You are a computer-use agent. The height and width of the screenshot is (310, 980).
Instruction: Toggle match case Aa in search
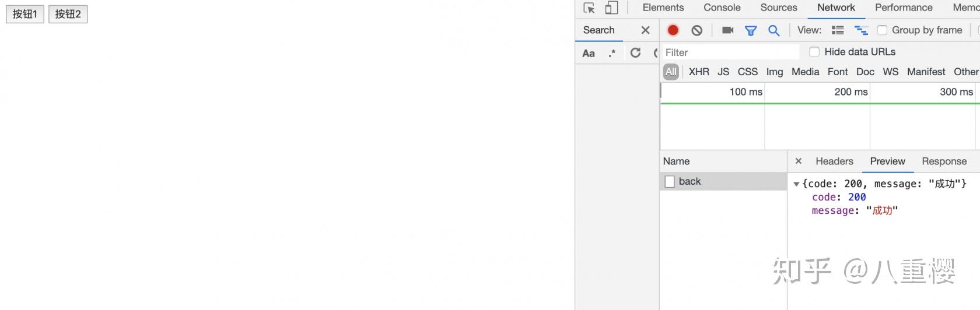point(589,53)
